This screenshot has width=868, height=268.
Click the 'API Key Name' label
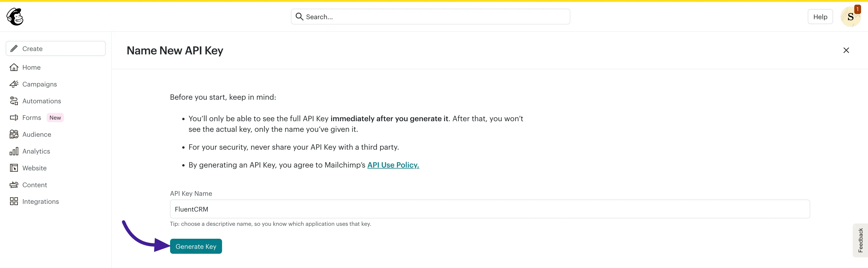click(x=191, y=193)
